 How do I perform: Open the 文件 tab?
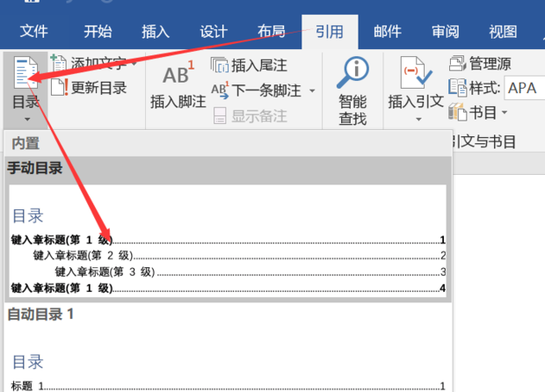tap(33, 32)
